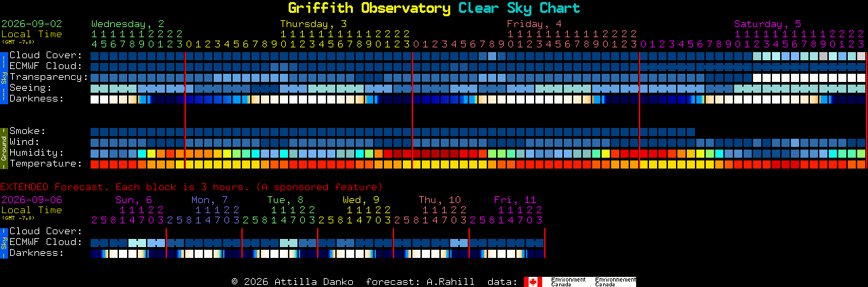This screenshot has width=868, height=287.
Task: Select the Transparency row label
Action: (49, 76)
